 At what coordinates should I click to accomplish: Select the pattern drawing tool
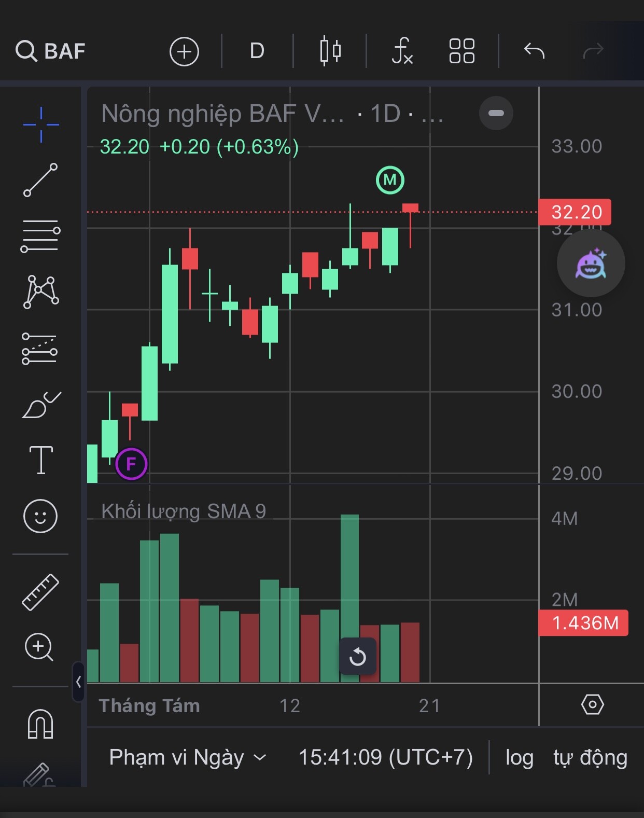pyautogui.click(x=41, y=292)
